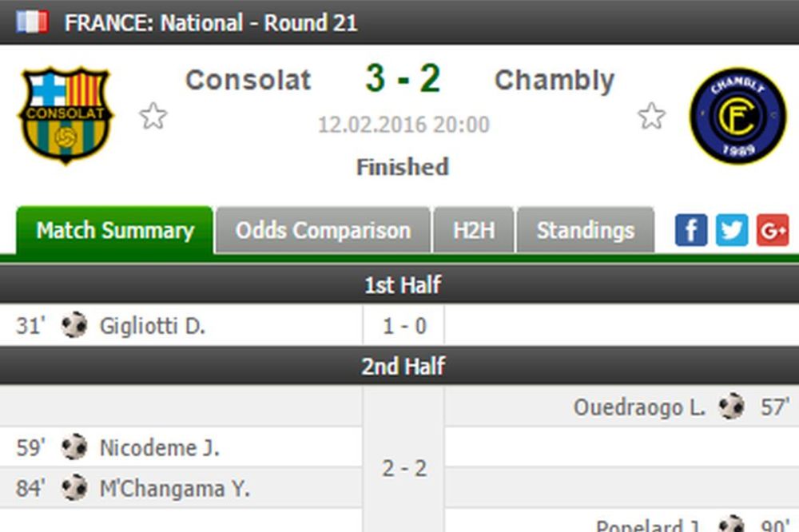This screenshot has width=799, height=532.
Task: Toggle favorite star for Consolat
Action: tap(153, 117)
